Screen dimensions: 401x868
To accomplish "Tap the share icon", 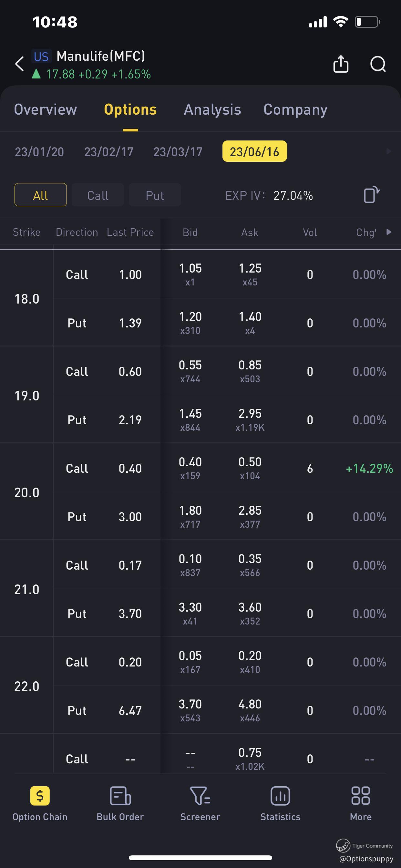I will click(x=341, y=64).
